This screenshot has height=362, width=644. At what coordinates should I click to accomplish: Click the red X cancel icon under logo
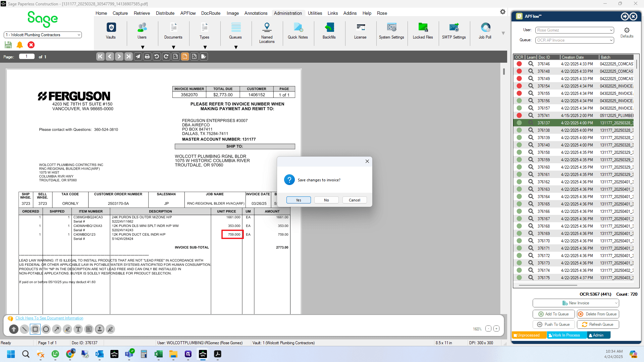click(x=31, y=45)
